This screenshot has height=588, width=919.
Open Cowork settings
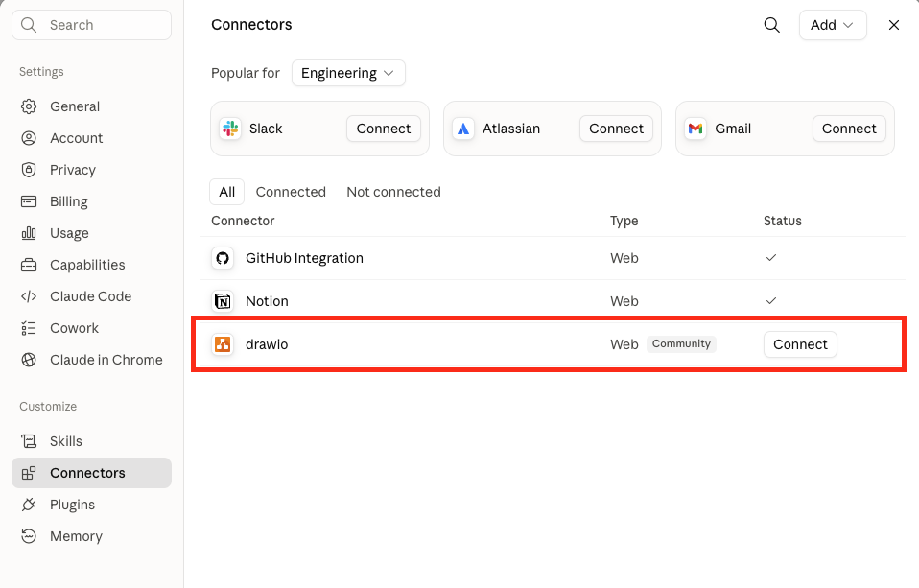click(x=91, y=328)
